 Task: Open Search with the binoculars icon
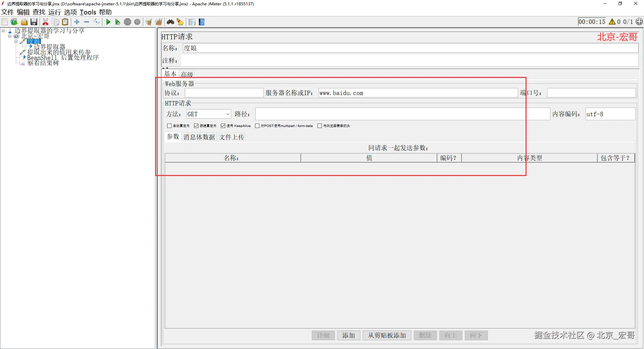(x=170, y=22)
